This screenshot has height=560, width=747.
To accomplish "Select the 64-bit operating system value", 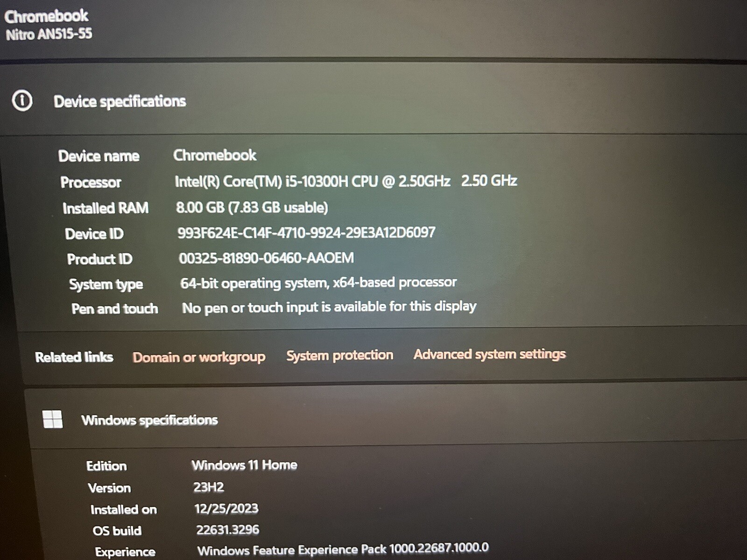I will [318, 283].
